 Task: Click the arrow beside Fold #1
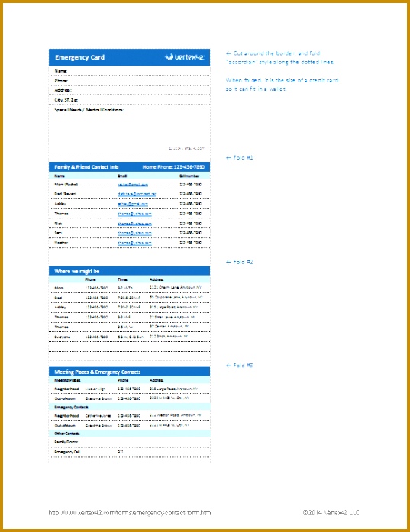(228, 158)
